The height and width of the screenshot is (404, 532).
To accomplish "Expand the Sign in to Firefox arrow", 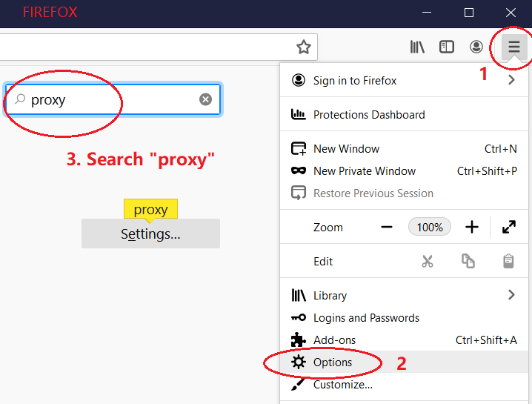I will [x=511, y=80].
